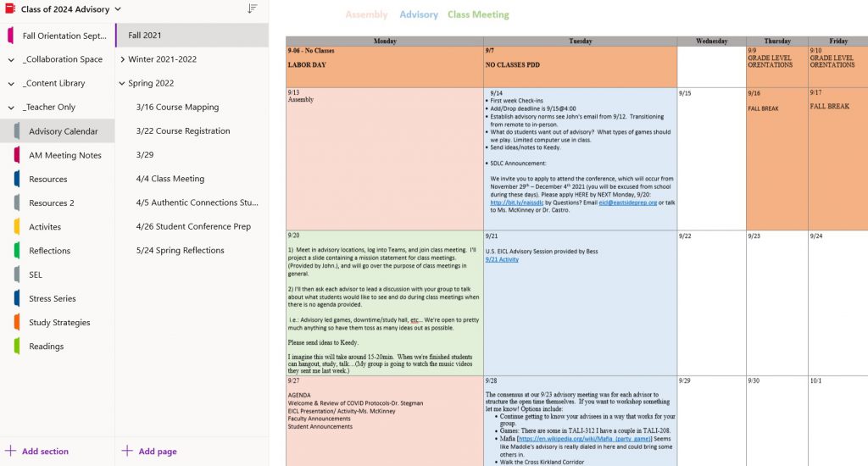Open the Stress Series section
Image resolution: width=868 pixels, height=466 pixels.
[52, 298]
